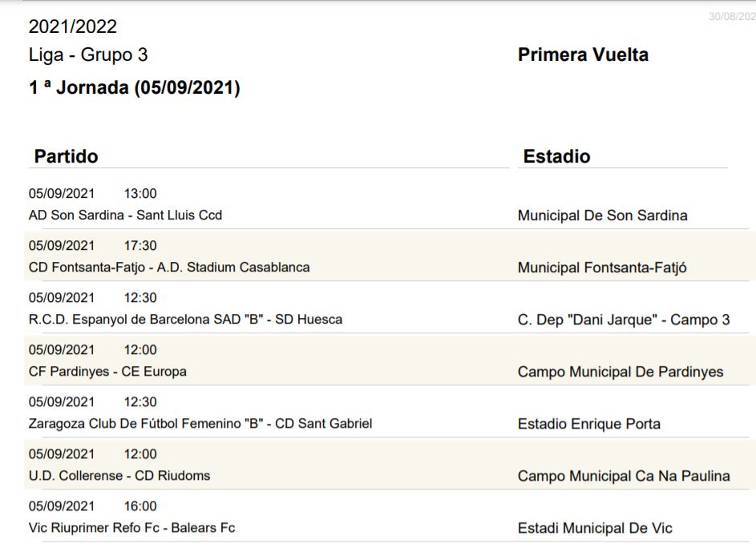Select the Vic Riuprimer Refo Fc - Balears Fc match

tap(131, 527)
